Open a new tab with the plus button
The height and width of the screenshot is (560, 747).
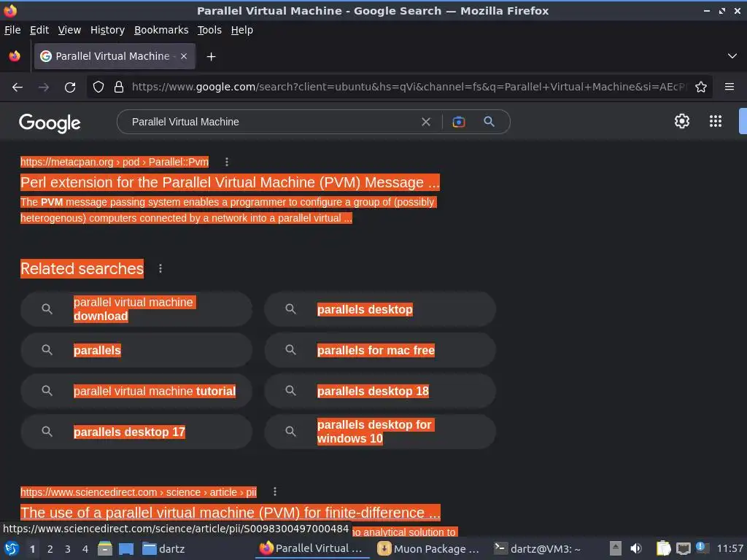click(211, 57)
